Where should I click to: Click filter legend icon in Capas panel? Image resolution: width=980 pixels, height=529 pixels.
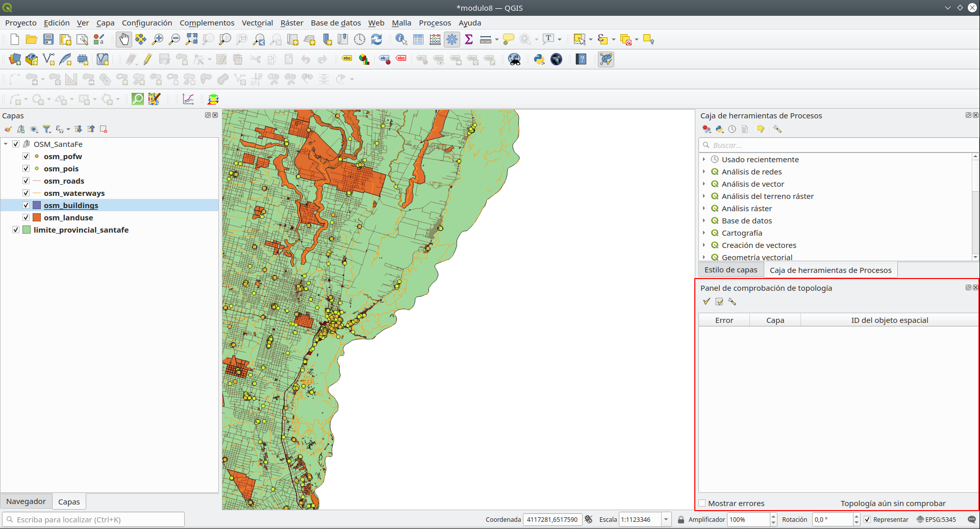[x=47, y=129]
